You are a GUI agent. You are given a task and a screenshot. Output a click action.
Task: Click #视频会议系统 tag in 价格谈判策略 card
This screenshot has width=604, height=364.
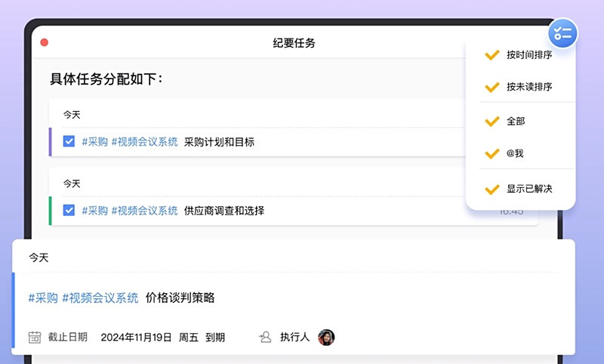click(100, 298)
